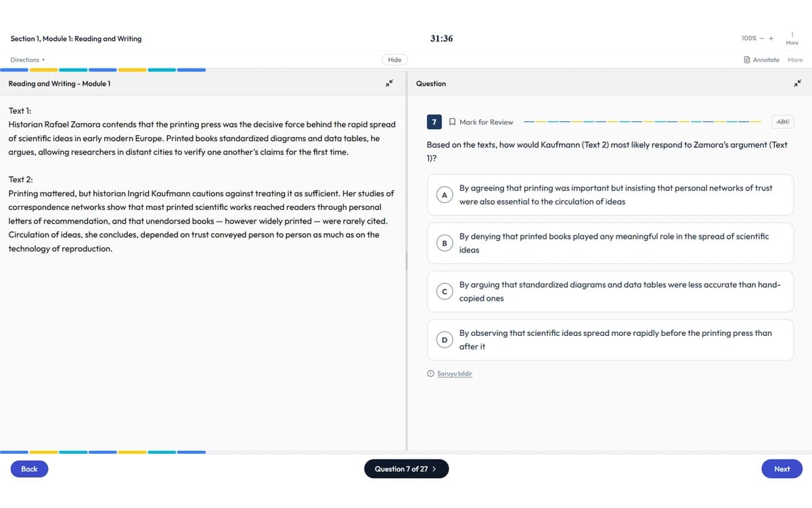
Task: Select answer option A
Action: [610, 194]
